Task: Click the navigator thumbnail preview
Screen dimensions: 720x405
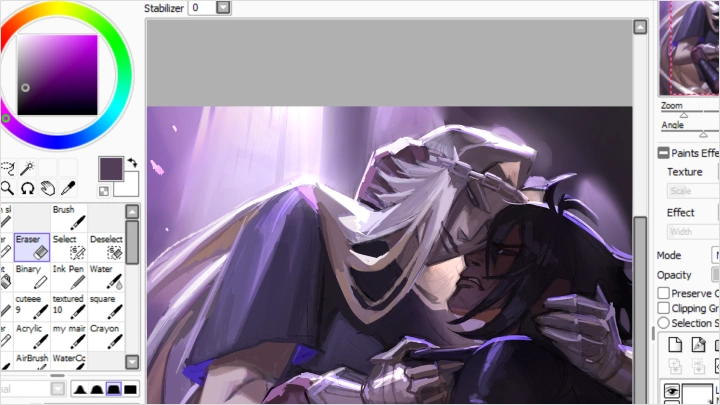Action: [690, 45]
